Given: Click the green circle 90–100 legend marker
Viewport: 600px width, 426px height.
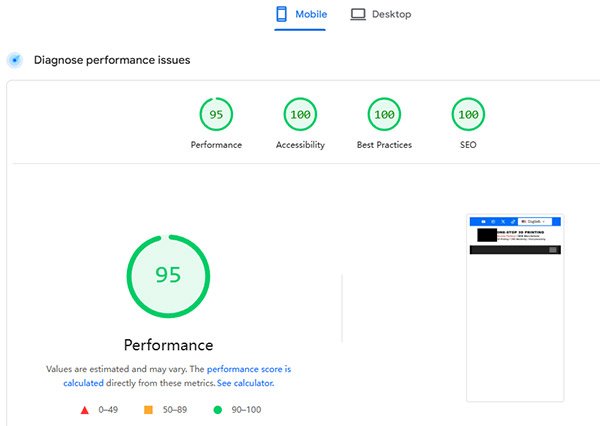Looking at the screenshot, I should 217,409.
